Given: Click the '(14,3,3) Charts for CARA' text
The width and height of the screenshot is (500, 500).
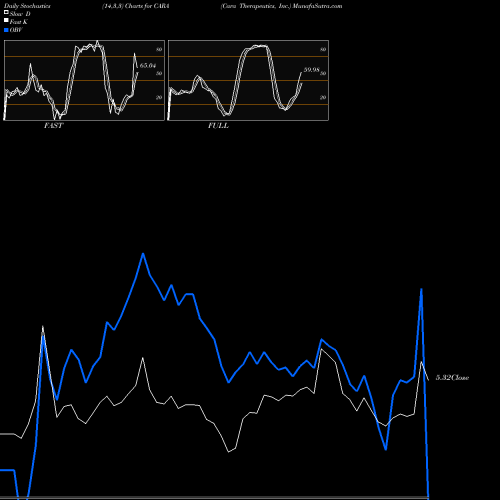Looking at the screenshot, I should [x=136, y=6].
